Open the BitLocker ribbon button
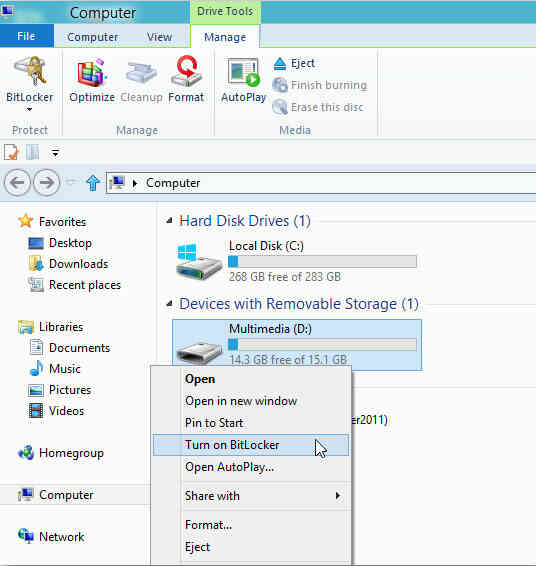536x566 pixels. 30,84
